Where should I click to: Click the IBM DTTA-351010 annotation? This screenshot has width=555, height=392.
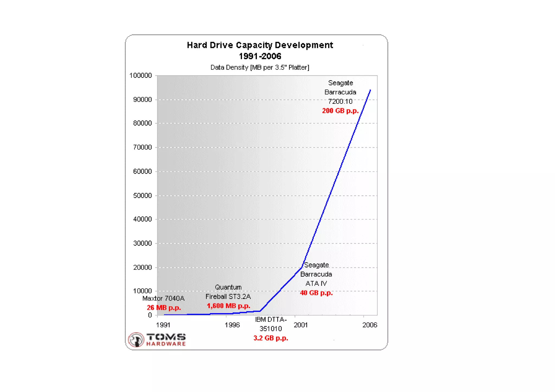(270, 324)
